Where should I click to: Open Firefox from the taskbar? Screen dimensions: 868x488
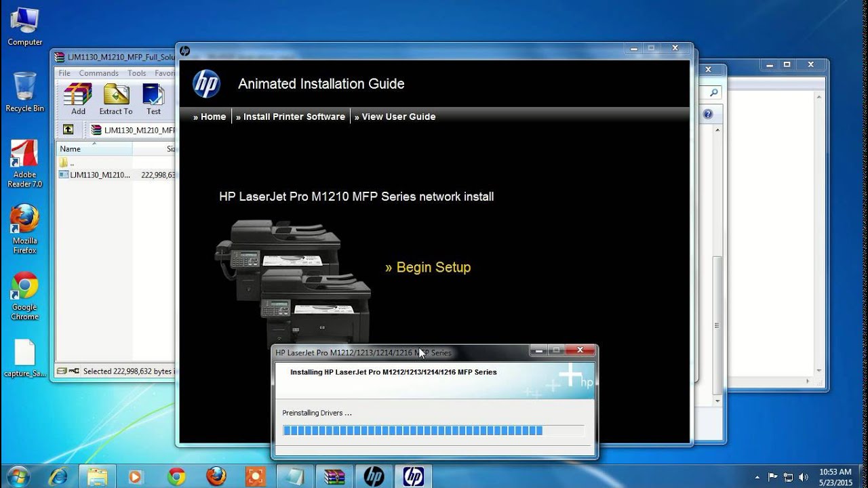click(216, 476)
